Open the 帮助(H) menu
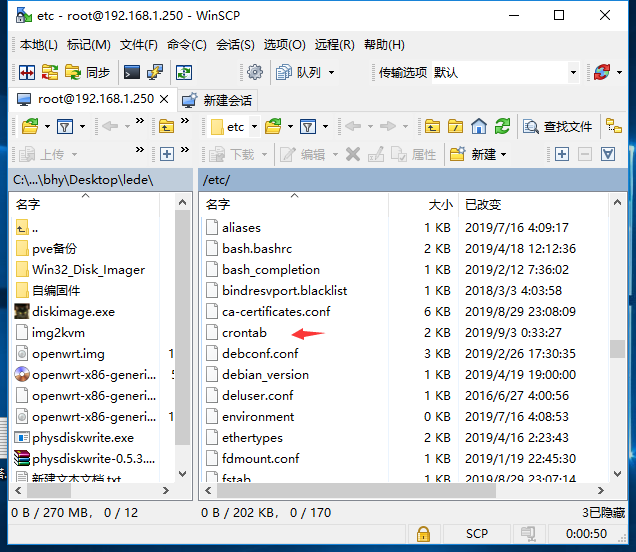Screen dimensions: 636x552 click(384, 45)
